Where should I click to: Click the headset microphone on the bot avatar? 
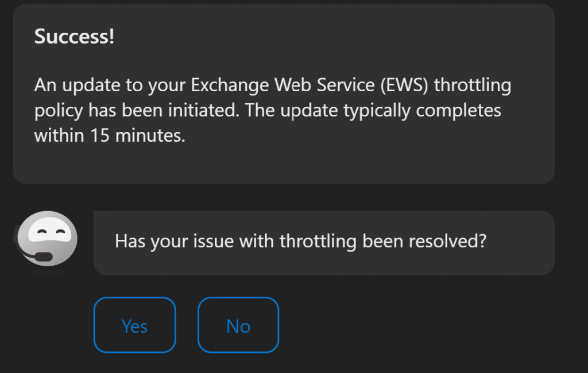[42, 257]
